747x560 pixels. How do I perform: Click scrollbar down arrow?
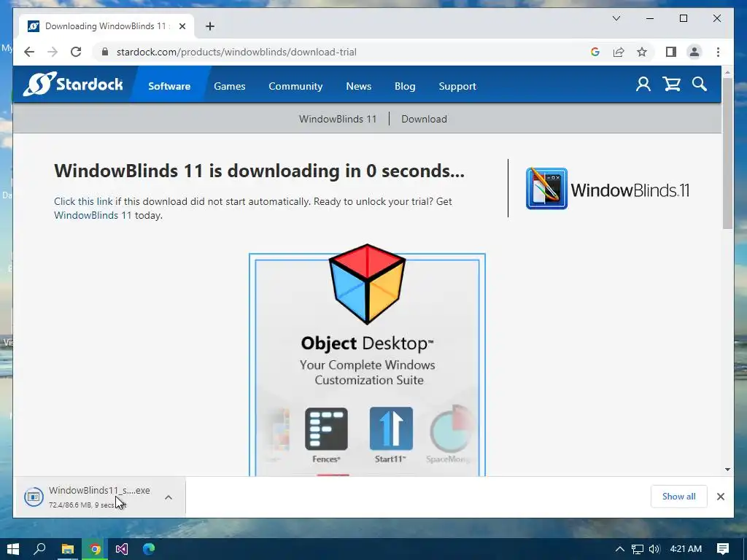[x=727, y=470]
